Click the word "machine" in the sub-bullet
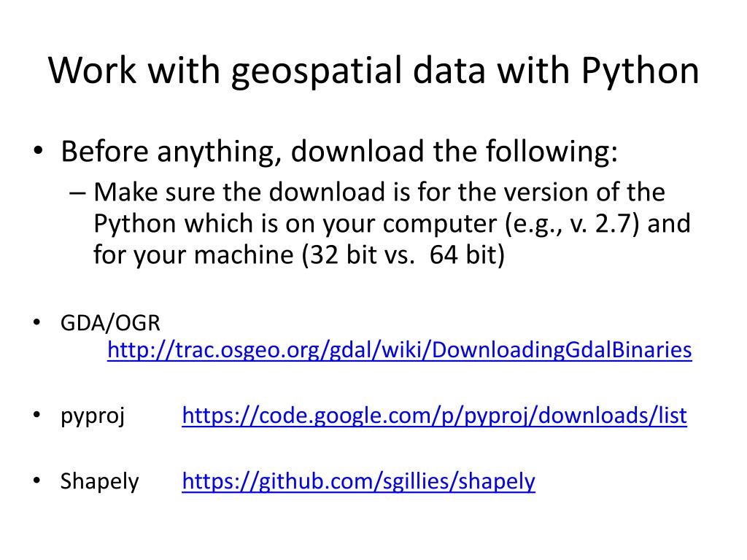Image resolution: width=747 pixels, height=560 pixels. click(244, 254)
